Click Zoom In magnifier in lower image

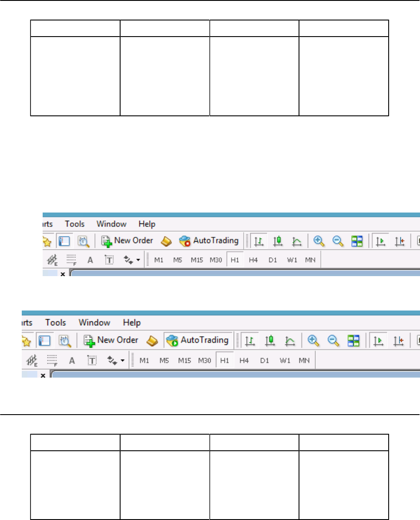[313, 341]
